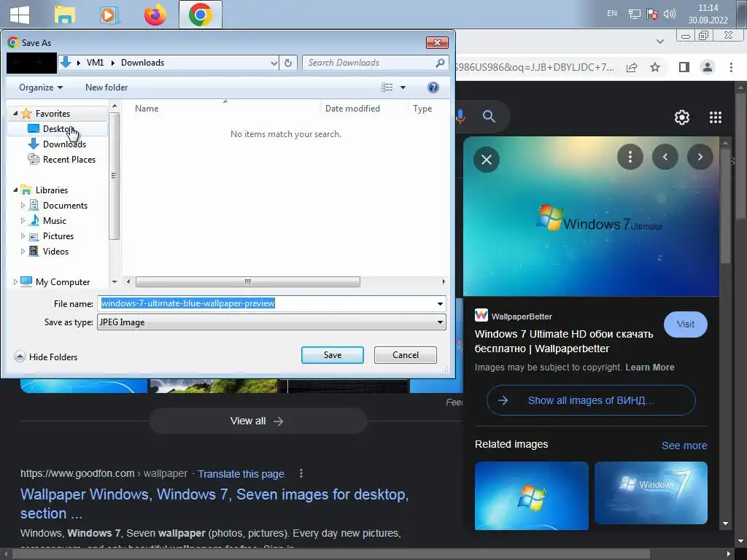Click the Cancel button
747x560 pixels.
(406, 355)
